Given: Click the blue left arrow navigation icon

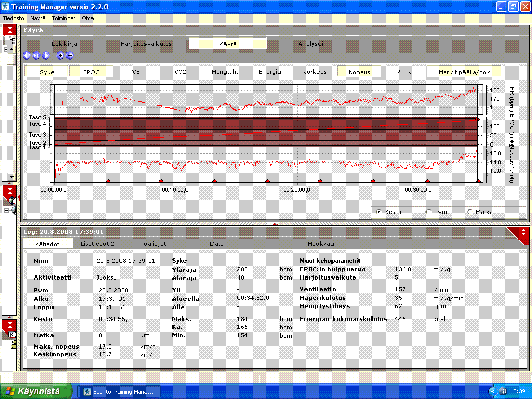Looking at the screenshot, I should click(27, 56).
